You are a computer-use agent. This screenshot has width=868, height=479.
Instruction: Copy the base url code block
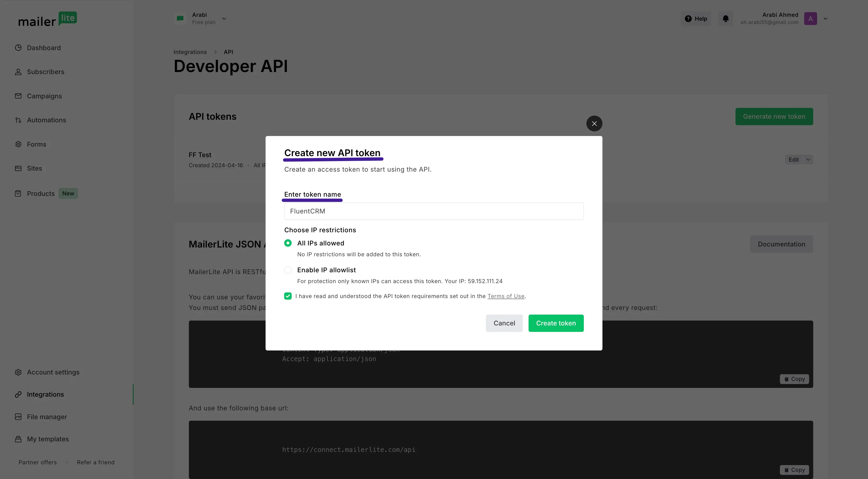tap(794, 470)
